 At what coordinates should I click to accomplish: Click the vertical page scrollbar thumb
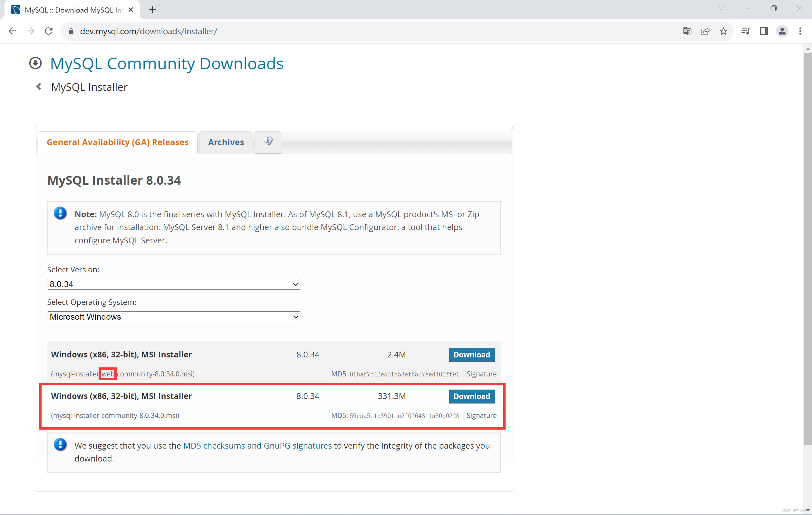pyautogui.click(x=807, y=248)
